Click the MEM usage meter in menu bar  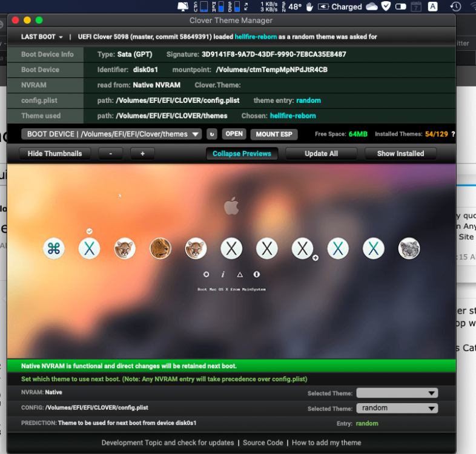click(x=218, y=7)
